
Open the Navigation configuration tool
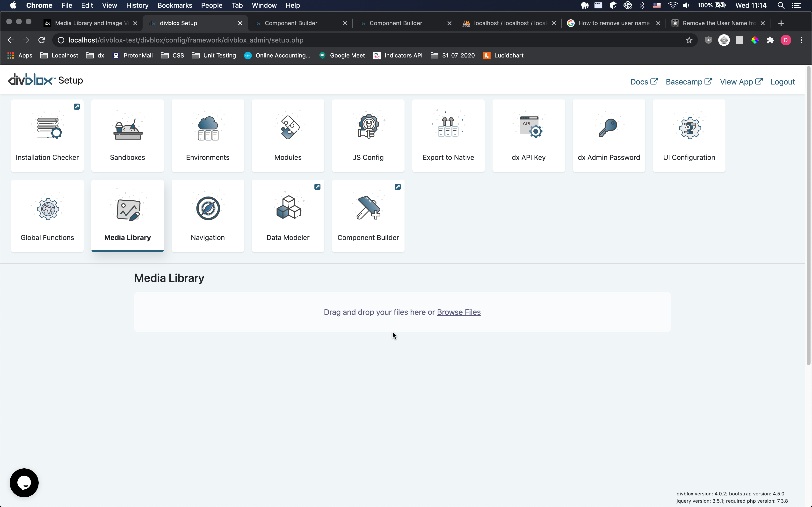pyautogui.click(x=208, y=216)
